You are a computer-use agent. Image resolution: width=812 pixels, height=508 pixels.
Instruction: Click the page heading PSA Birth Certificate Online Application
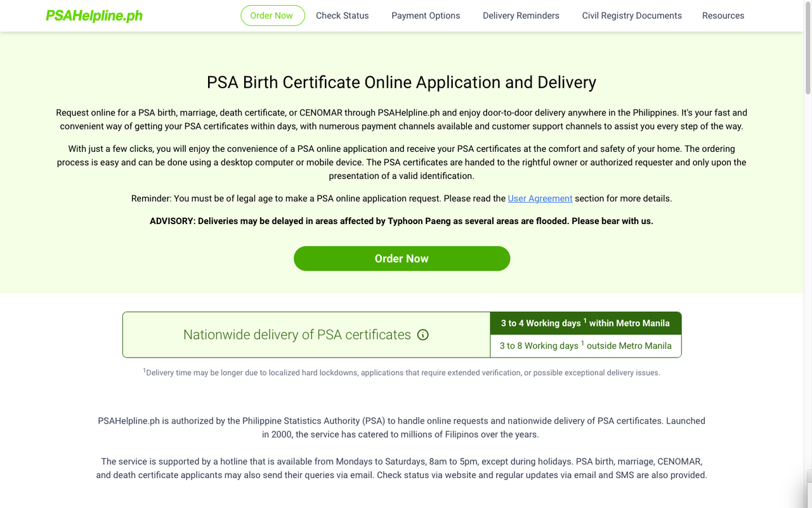pos(402,83)
